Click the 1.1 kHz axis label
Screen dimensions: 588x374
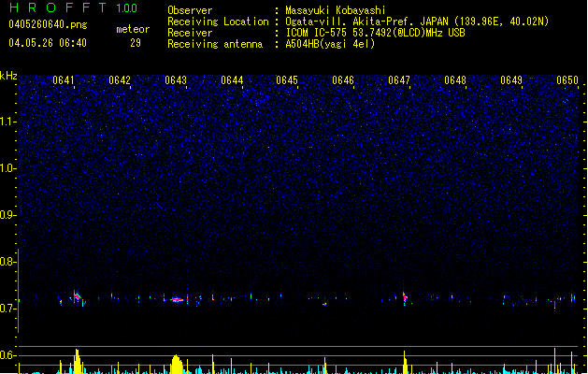pyautogui.click(x=8, y=122)
